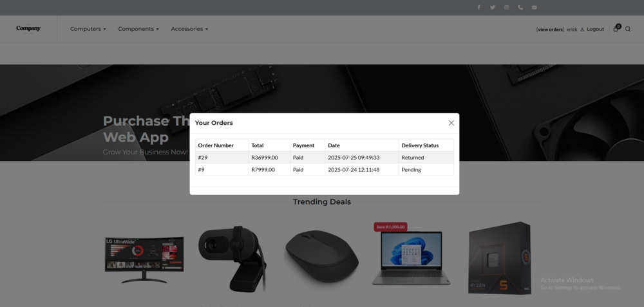Expand the Accessories dropdown menu
The height and width of the screenshot is (307, 644).
point(189,29)
